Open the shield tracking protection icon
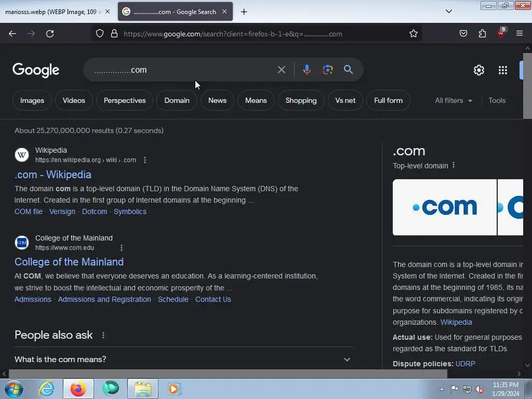Viewport: 532px width, 399px height. (x=99, y=34)
